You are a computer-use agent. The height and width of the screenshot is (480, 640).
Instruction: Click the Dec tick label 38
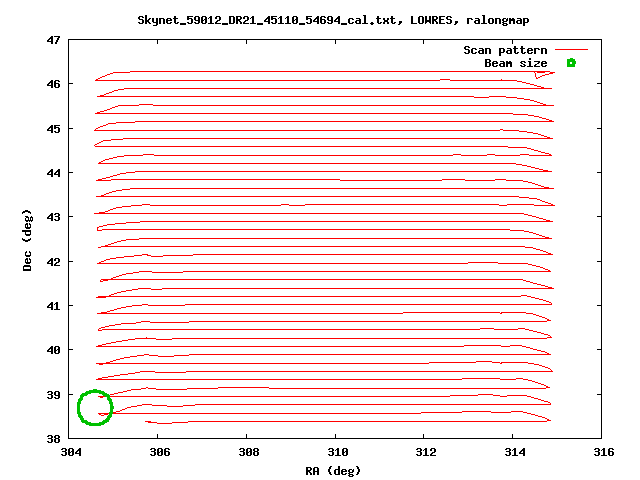(x=53, y=439)
